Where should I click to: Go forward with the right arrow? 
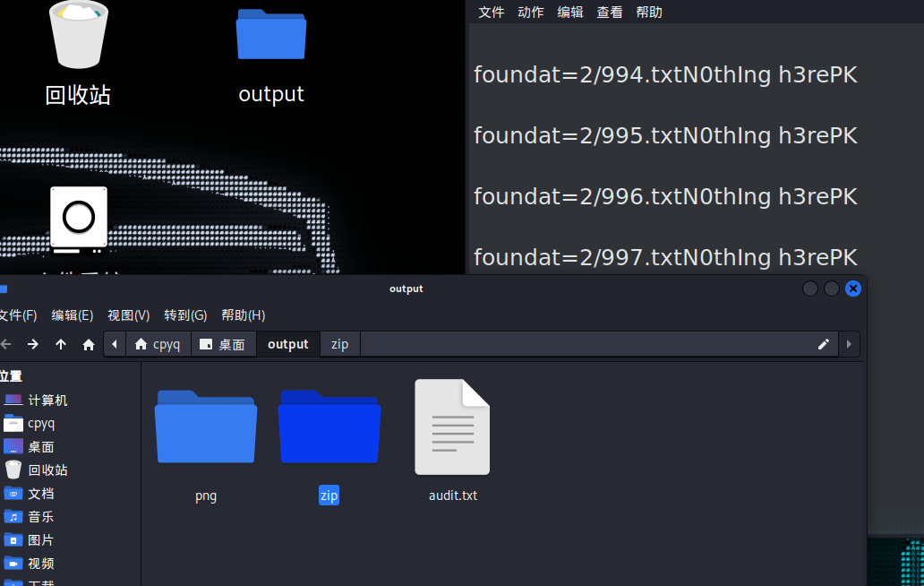point(33,344)
